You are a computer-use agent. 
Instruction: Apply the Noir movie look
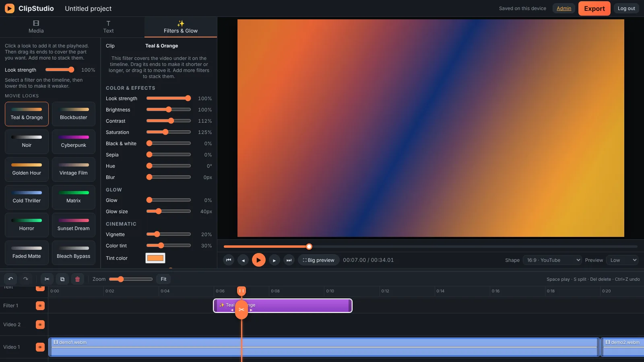27,142
